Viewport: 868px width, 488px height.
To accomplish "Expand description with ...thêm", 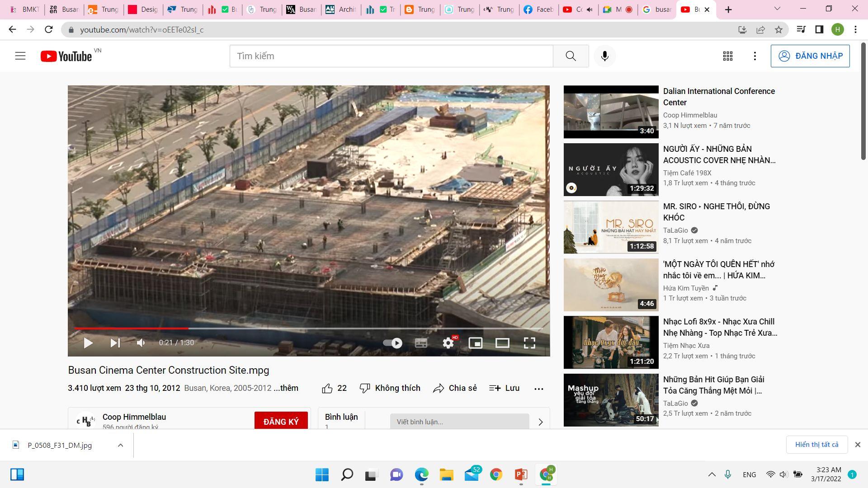I will [286, 388].
